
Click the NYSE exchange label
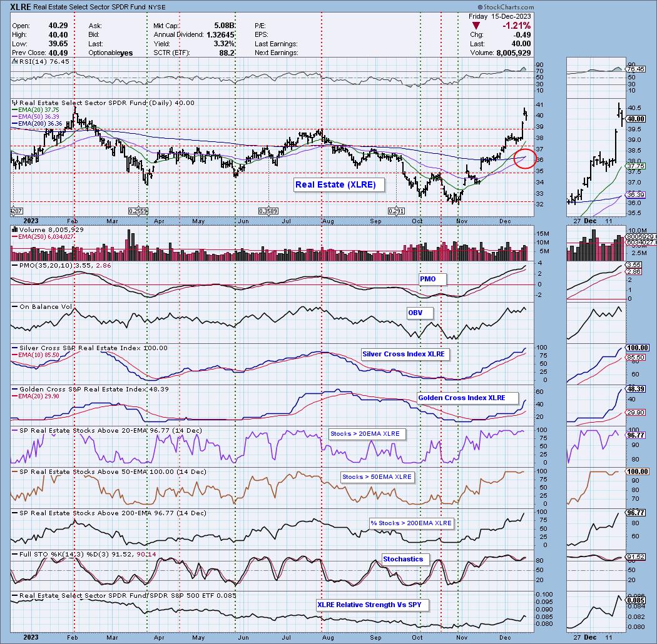pos(156,7)
